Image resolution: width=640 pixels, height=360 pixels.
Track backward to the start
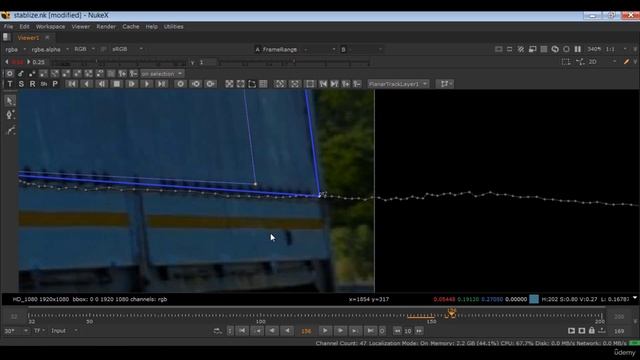coord(71,84)
